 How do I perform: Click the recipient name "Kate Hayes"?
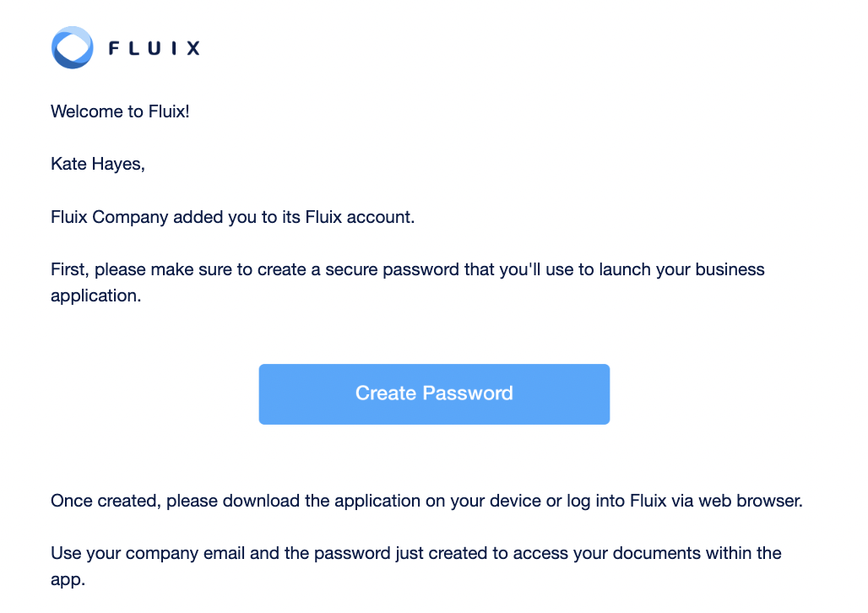point(97,163)
